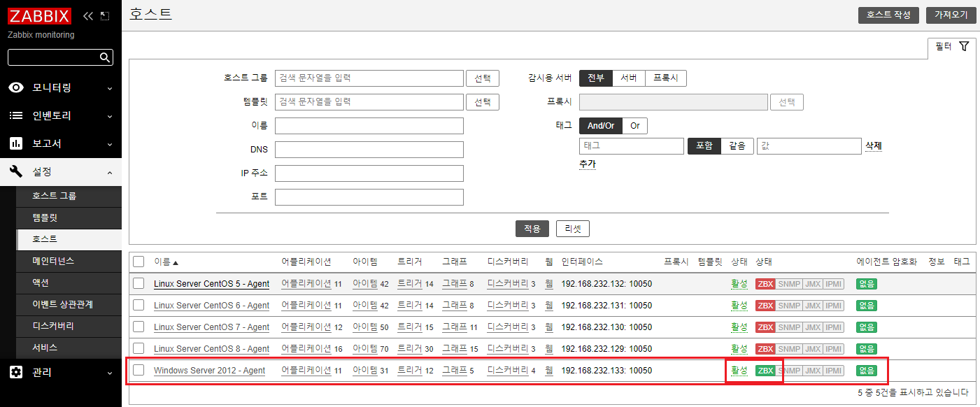980x407 pixels.
Task: Click the wrench icon for 설정
Action: point(16,171)
